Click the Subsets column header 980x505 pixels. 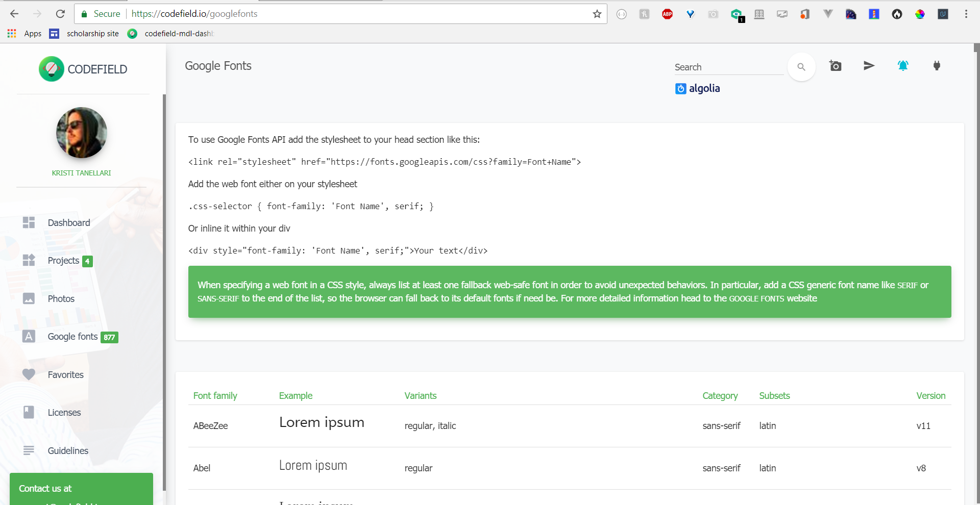click(x=774, y=396)
